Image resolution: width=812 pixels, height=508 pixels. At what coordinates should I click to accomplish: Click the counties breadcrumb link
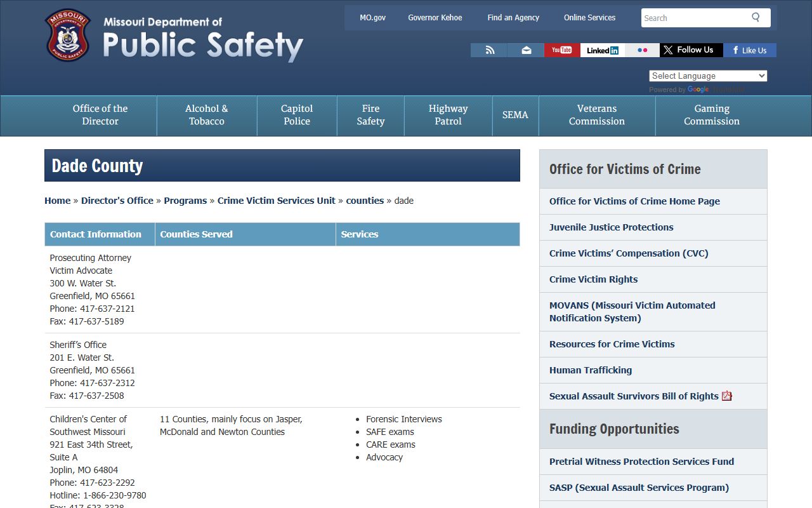[x=365, y=201]
